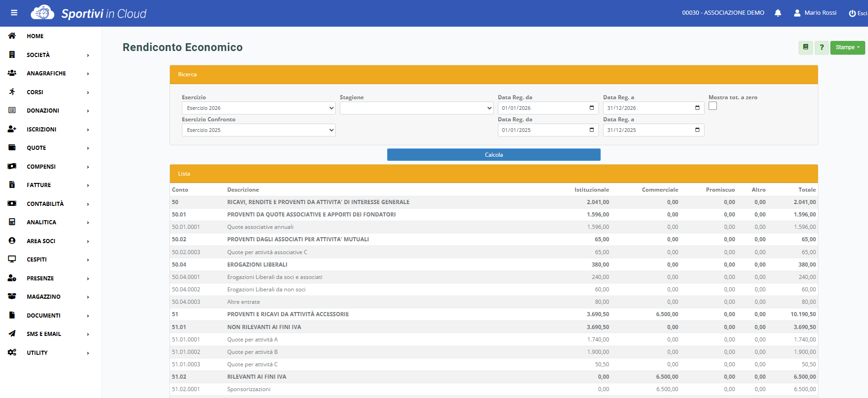Click the Data Reg. a 31/12/2025 field

654,130
